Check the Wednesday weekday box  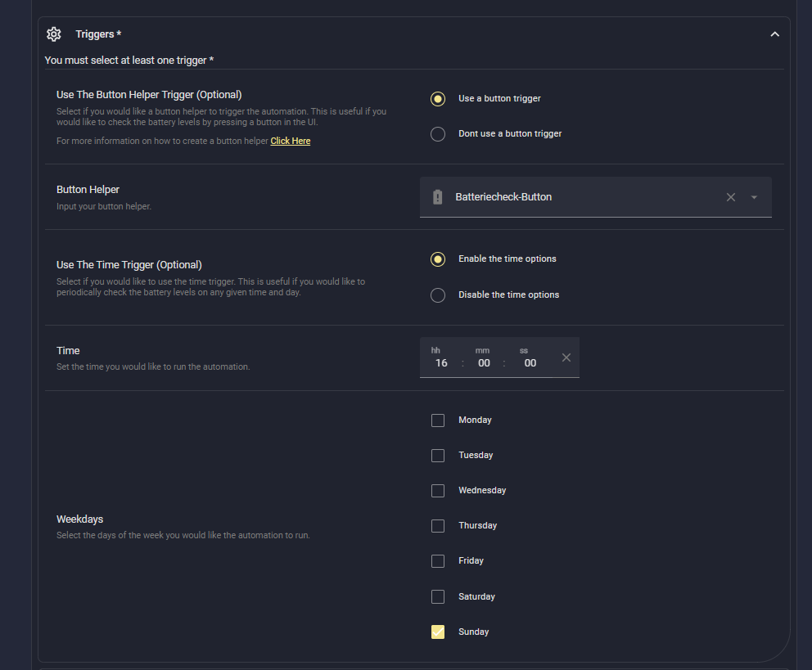[438, 491]
